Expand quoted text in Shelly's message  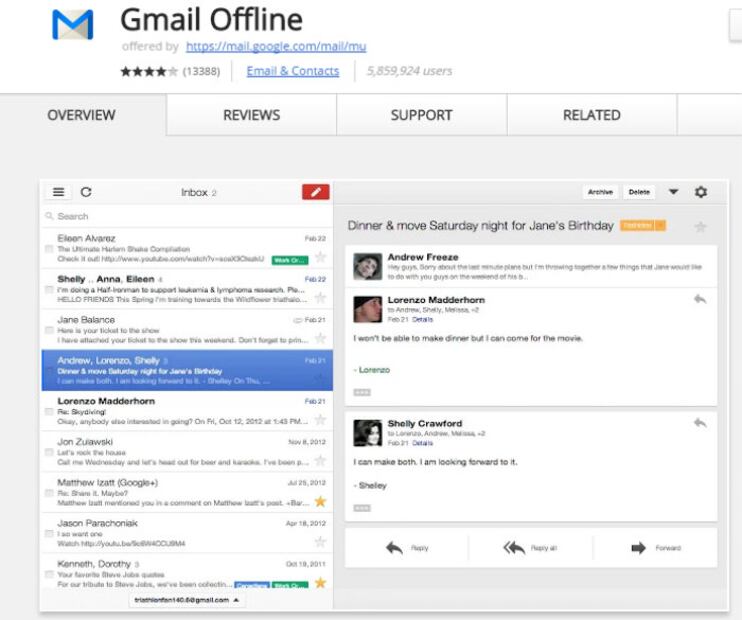(362, 508)
